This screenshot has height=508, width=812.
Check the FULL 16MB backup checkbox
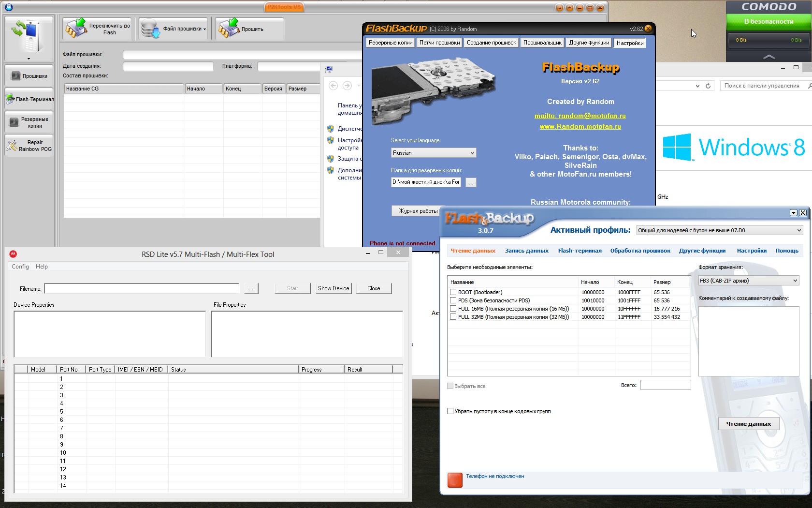pyautogui.click(x=453, y=309)
